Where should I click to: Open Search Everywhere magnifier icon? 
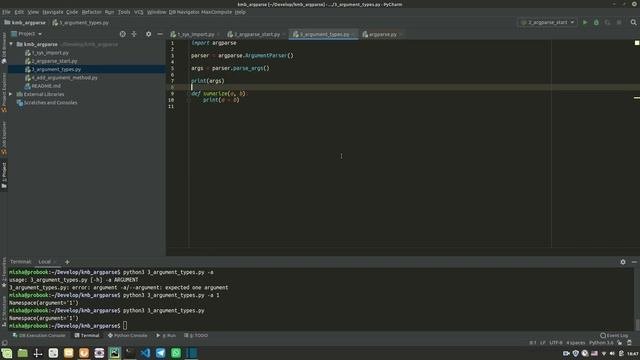click(633, 22)
